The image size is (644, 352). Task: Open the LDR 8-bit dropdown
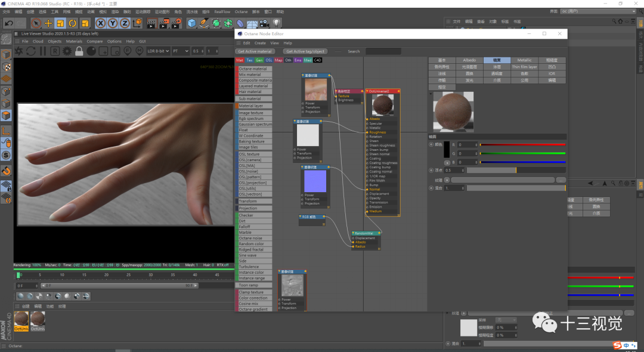(x=158, y=51)
